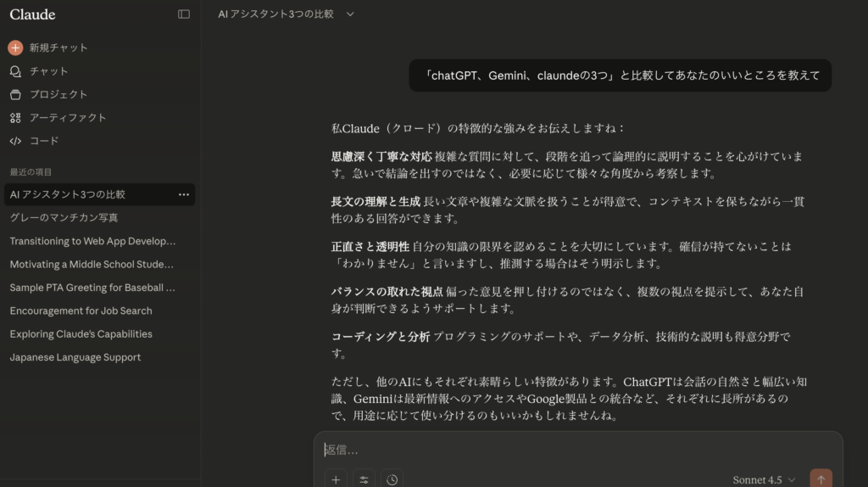Toggle the sidebar collapse icon
Viewport: 868px width, 487px height.
pos(184,14)
